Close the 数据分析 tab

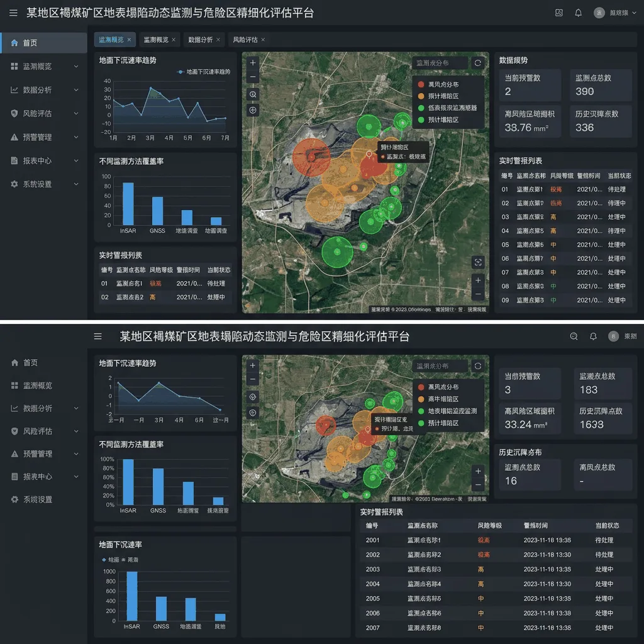pos(218,40)
